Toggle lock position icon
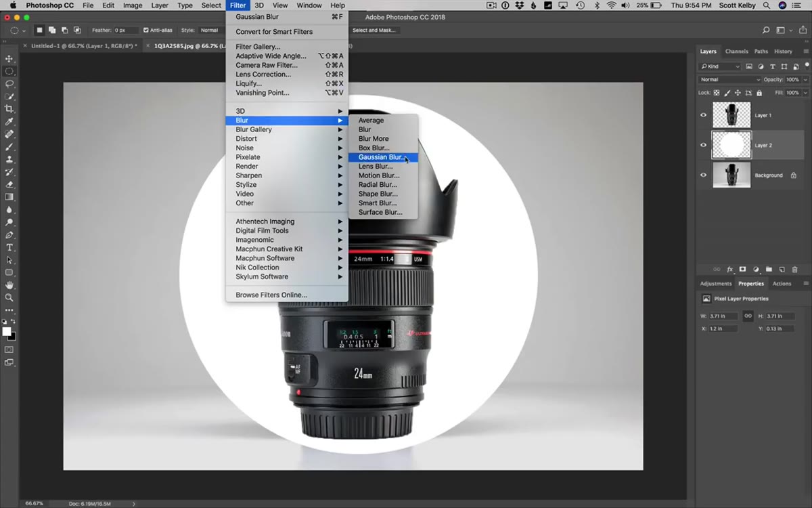The width and height of the screenshot is (812, 508). [x=738, y=93]
